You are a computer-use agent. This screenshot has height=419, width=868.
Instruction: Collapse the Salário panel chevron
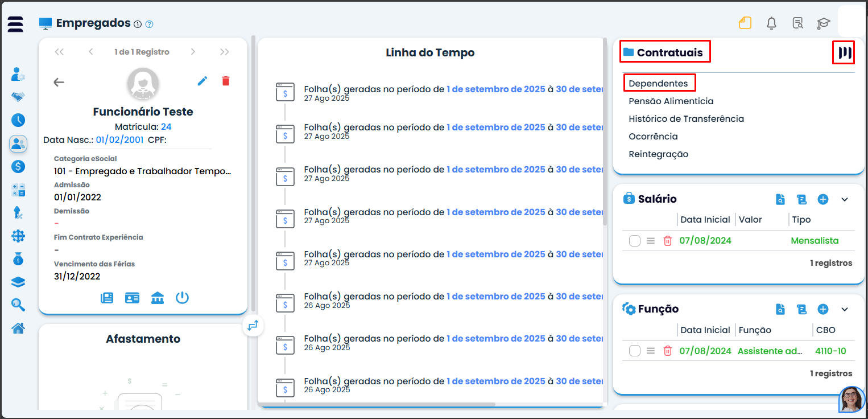click(x=845, y=199)
